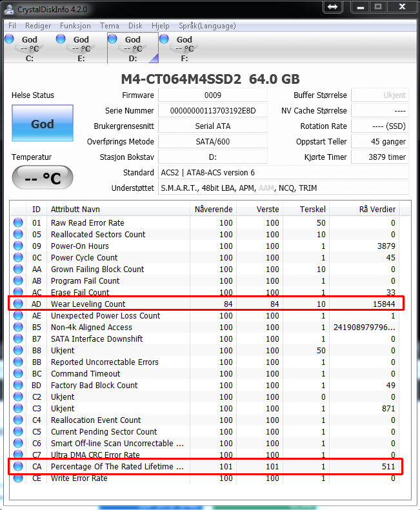Click the status orb for Reported Uncorrectable Errors

(18, 362)
